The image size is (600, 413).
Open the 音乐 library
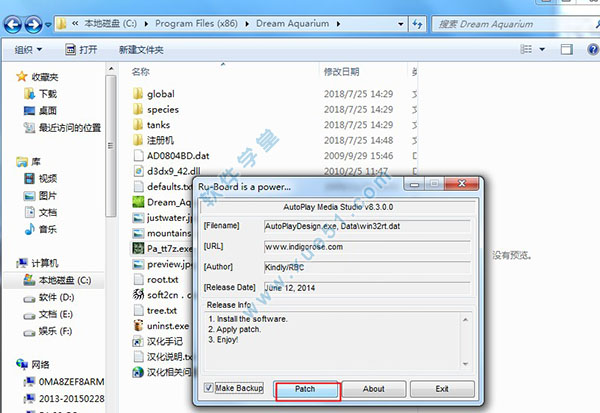point(41,229)
